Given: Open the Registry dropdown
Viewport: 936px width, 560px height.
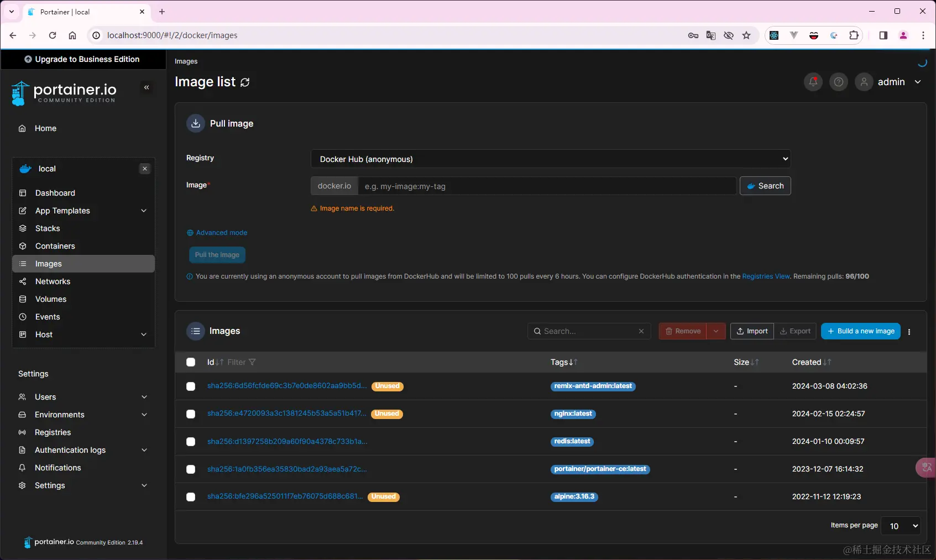Looking at the screenshot, I should click(551, 159).
